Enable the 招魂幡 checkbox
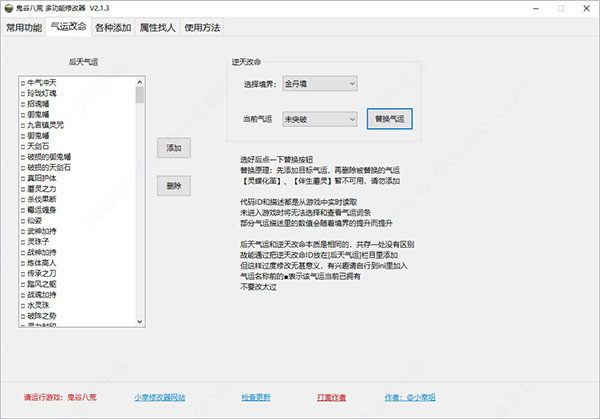The width and height of the screenshot is (600, 419). 23,104
